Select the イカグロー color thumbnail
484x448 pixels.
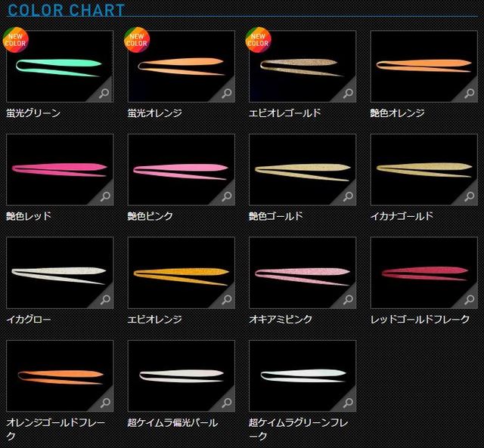pos(60,273)
